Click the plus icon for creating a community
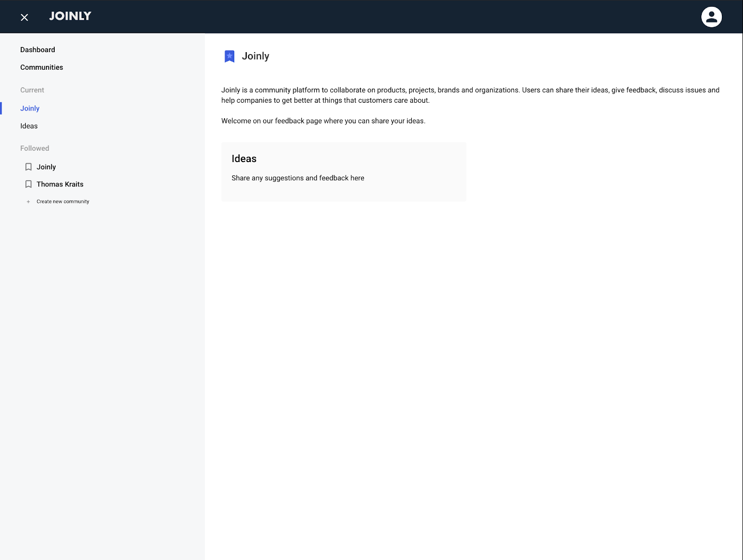Image resolution: width=743 pixels, height=560 pixels. 28,201
